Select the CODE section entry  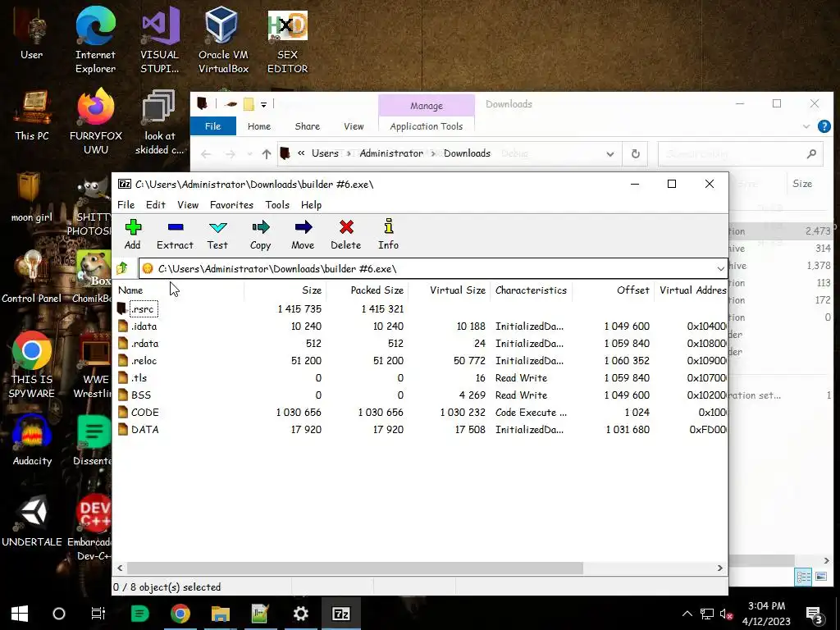pyautogui.click(x=144, y=412)
